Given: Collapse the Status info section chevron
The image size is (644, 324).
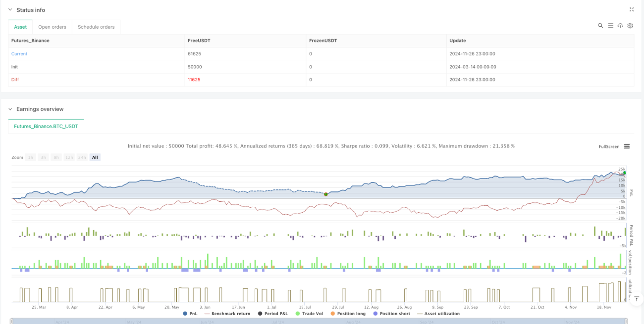Looking at the screenshot, I should (x=11, y=10).
